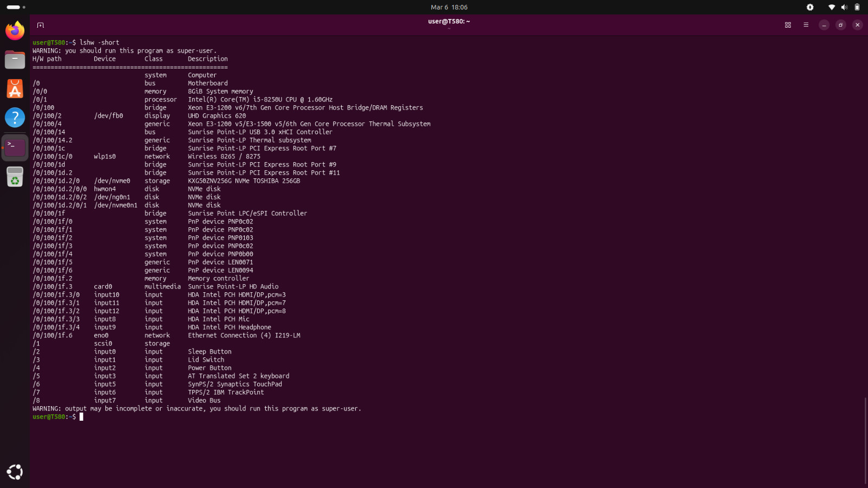Screen dimensions: 868x488
Task: Click the "Power Button" description
Action: coord(210,368)
